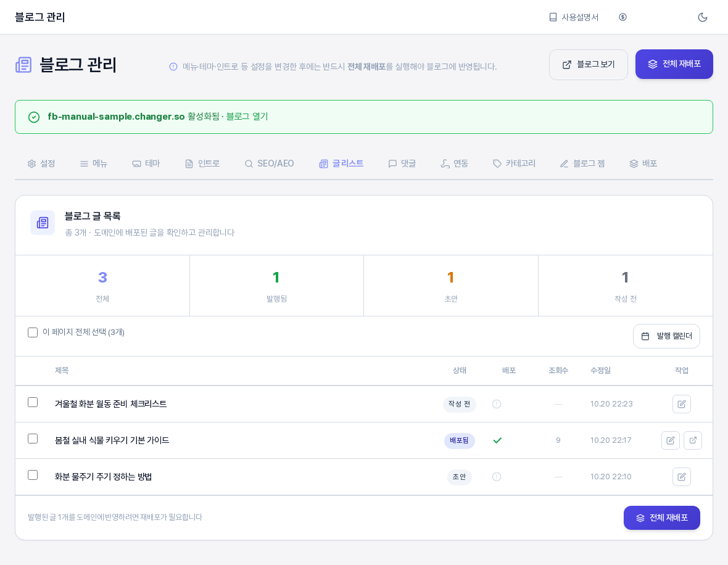Click the 수정일 column header
728x565 pixels.
pos(600,371)
